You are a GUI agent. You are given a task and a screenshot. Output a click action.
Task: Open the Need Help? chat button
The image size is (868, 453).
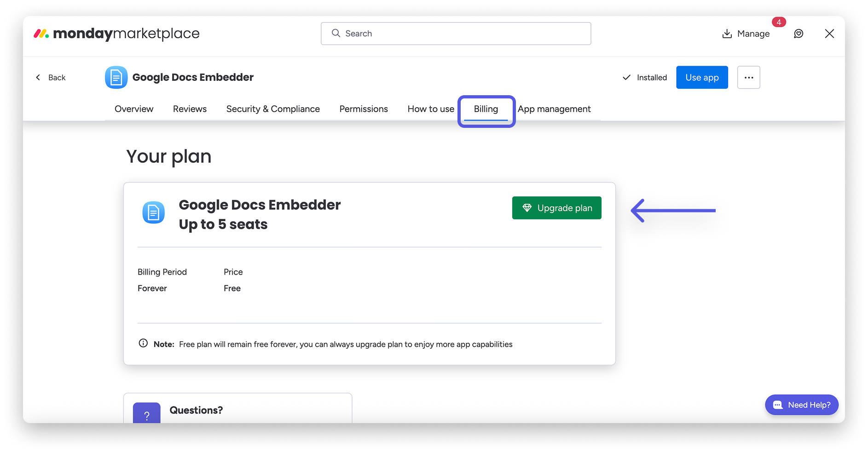[x=801, y=405]
